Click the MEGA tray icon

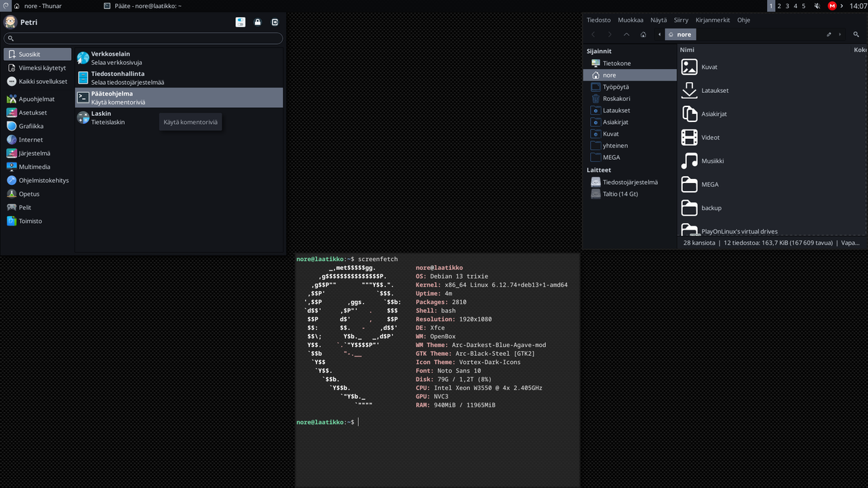point(832,5)
